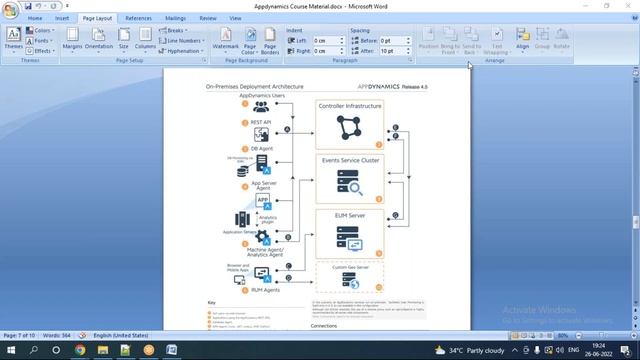Click the 80% zoom level button
This screenshot has height=360, width=640.
pyautogui.click(x=563, y=336)
